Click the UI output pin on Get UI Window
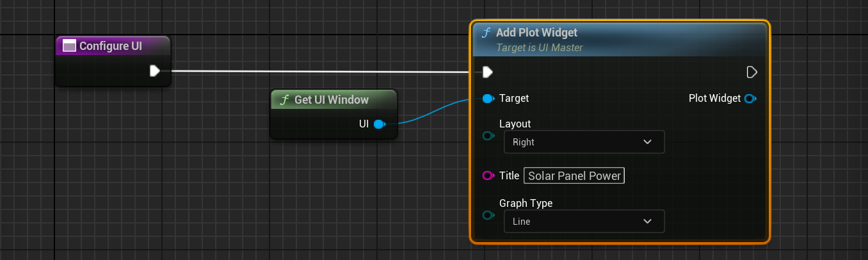 [378, 124]
